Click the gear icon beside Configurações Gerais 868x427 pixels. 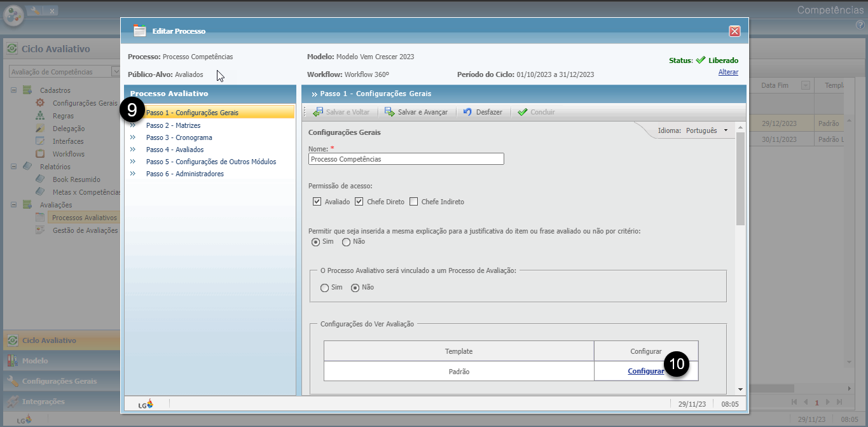[40, 103]
